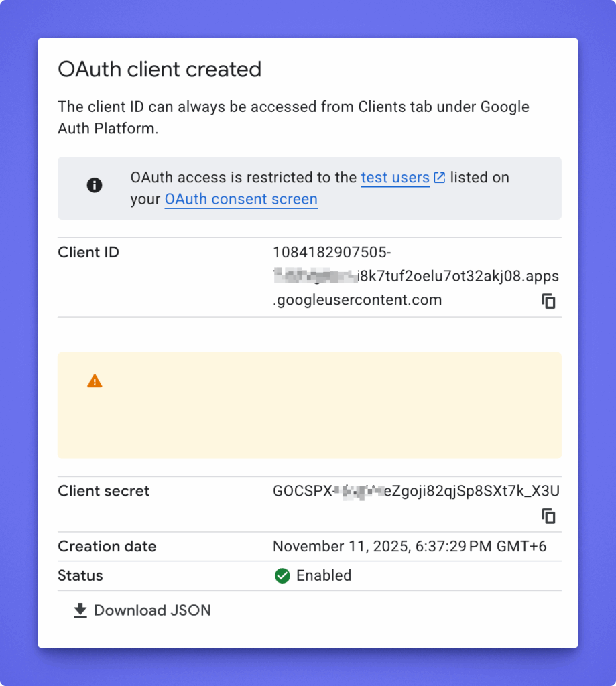Copy the Client ID to clipboard

coord(549,301)
